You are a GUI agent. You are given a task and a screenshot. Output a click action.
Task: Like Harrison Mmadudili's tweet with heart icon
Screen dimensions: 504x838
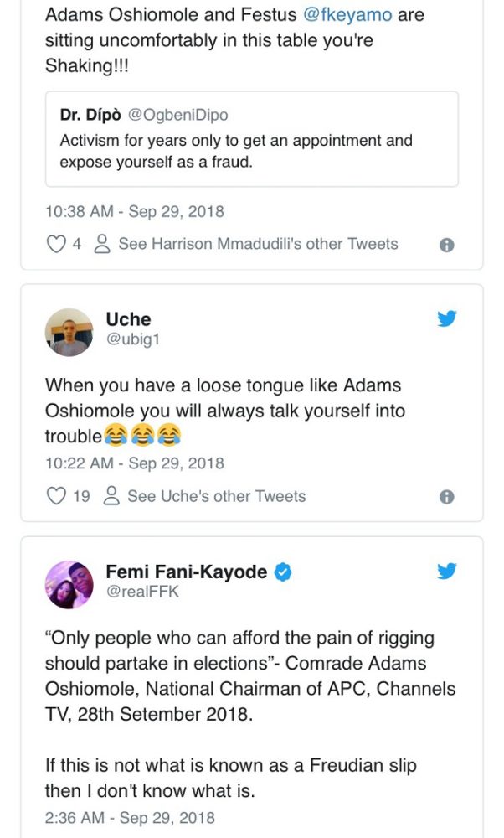click(x=56, y=244)
